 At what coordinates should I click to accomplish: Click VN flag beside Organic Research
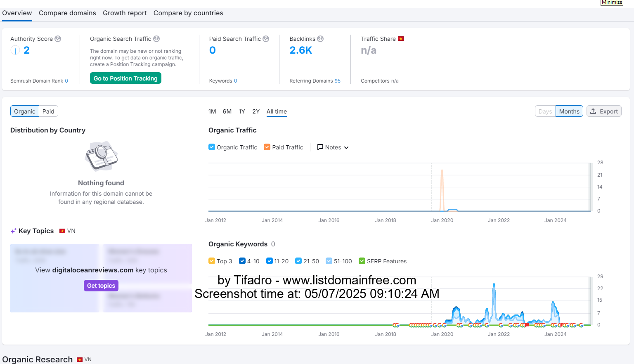point(80,360)
